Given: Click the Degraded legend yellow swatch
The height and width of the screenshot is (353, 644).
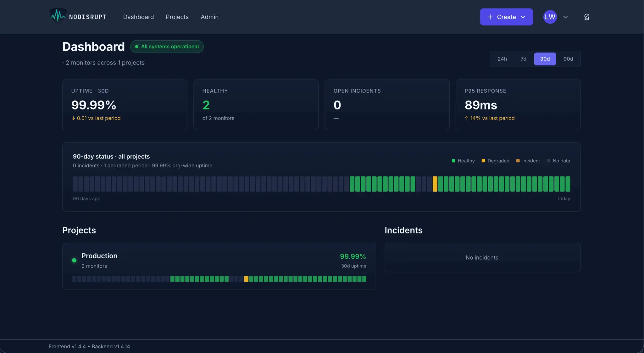Looking at the screenshot, I should point(483,161).
